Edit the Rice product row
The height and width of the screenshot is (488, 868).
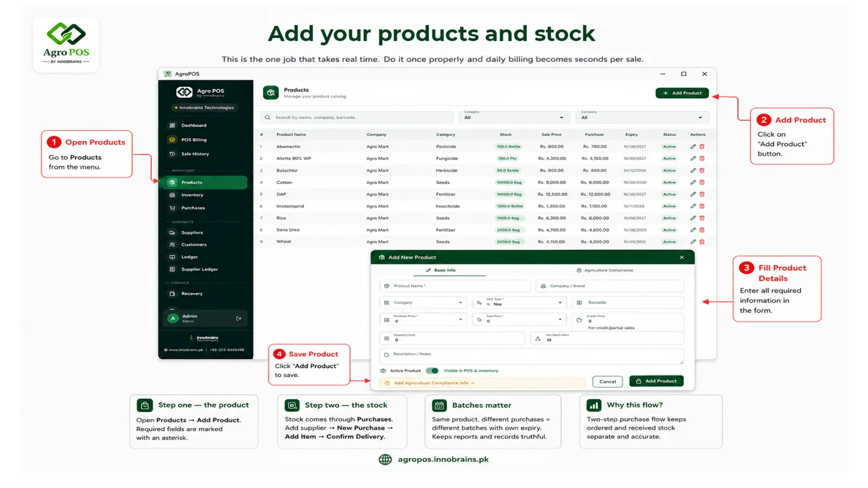click(x=693, y=218)
